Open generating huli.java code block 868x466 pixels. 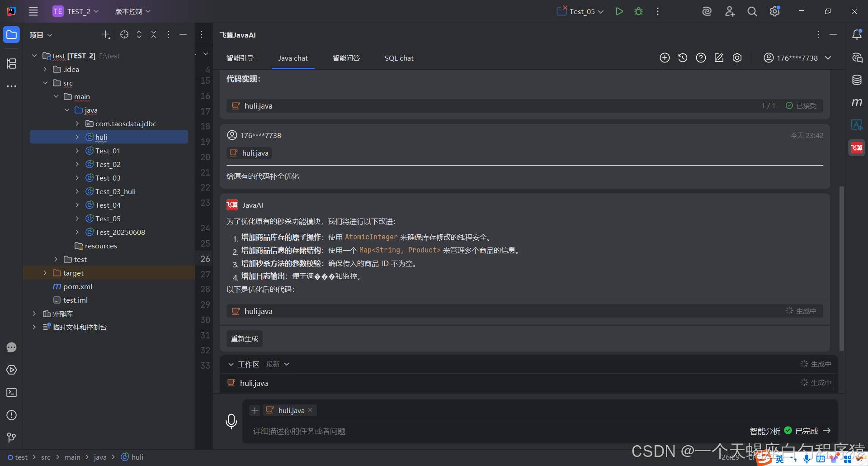tap(524, 311)
